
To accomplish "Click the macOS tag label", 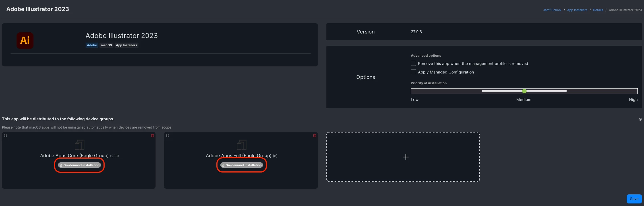I will (106, 45).
